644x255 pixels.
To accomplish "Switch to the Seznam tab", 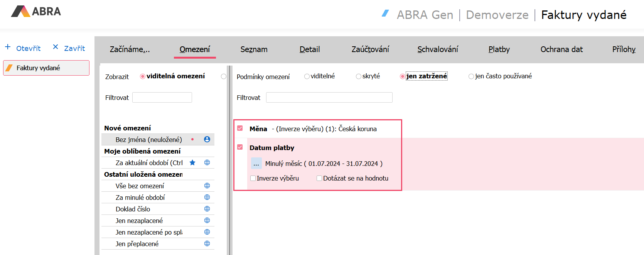I will [254, 49].
